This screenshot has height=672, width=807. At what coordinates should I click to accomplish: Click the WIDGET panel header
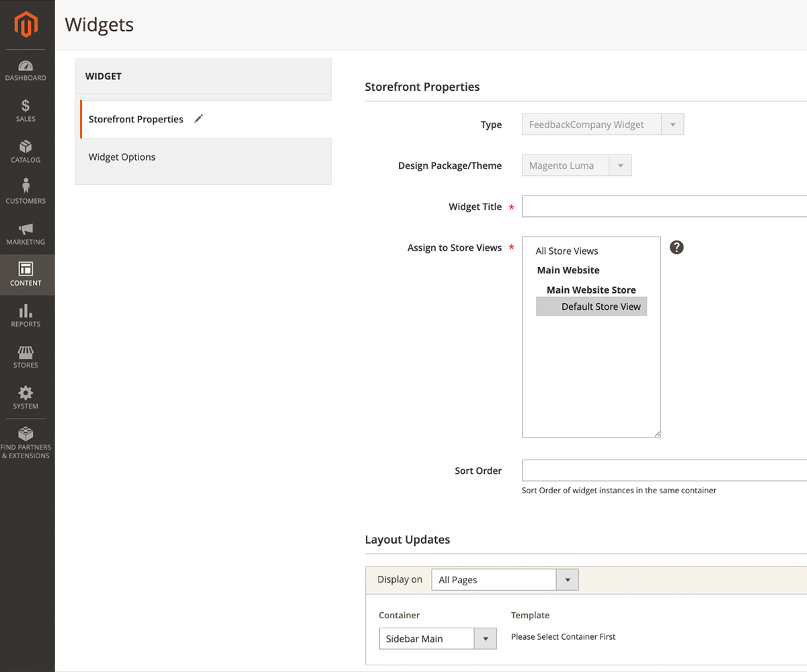point(204,76)
